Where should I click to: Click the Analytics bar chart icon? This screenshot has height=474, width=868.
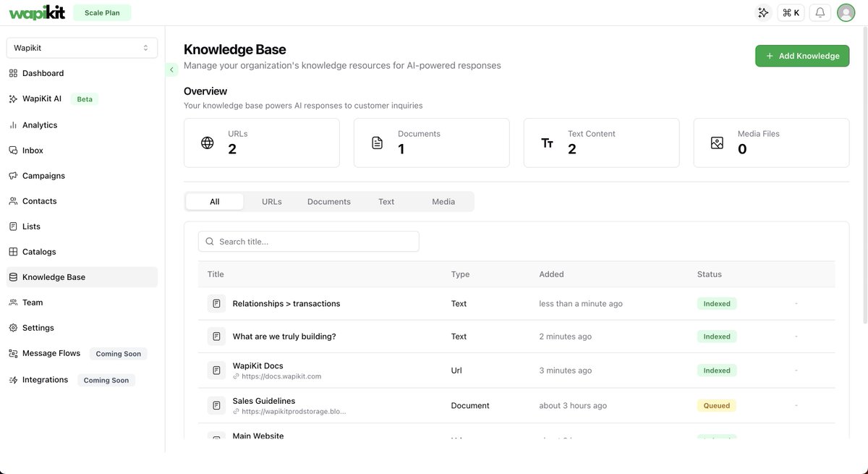[13, 125]
